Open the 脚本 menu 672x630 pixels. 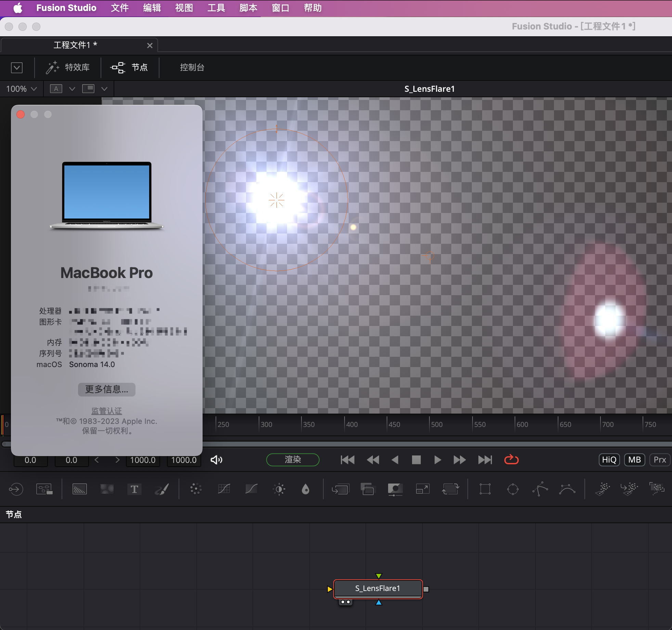point(248,8)
